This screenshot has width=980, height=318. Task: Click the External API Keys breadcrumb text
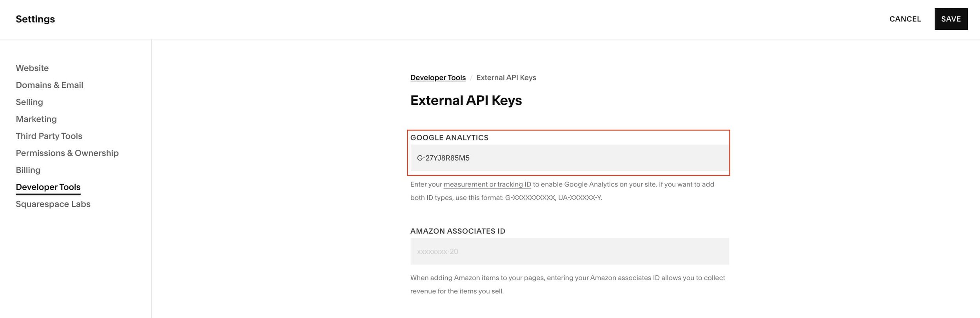506,78
